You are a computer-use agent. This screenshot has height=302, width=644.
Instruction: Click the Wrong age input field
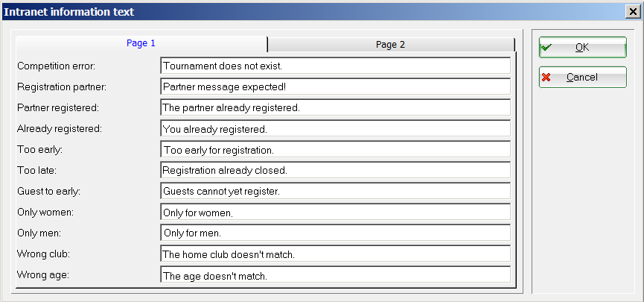[335, 275]
